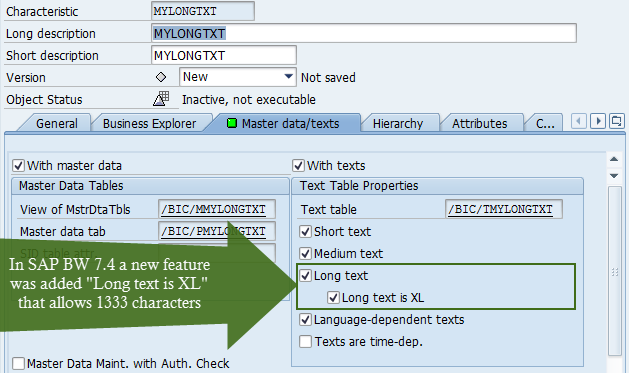Image resolution: width=629 pixels, height=373 pixels.
Task: Uncheck the Short text checkbox
Action: (x=306, y=231)
